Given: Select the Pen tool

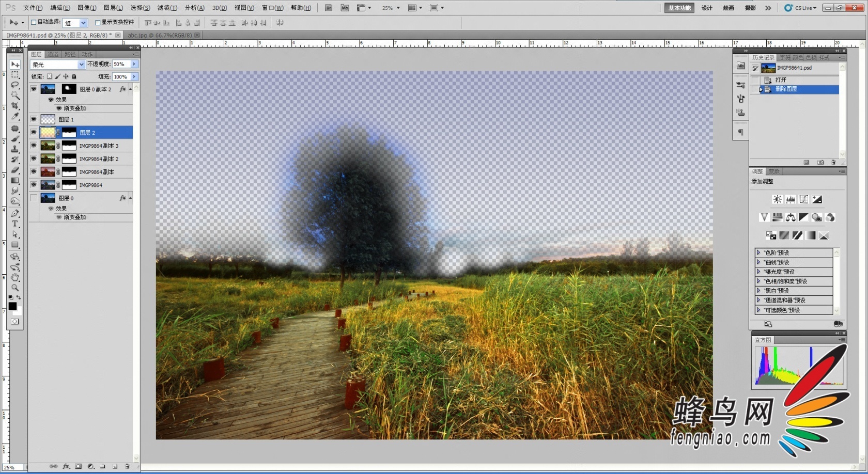Looking at the screenshot, I should [x=15, y=213].
